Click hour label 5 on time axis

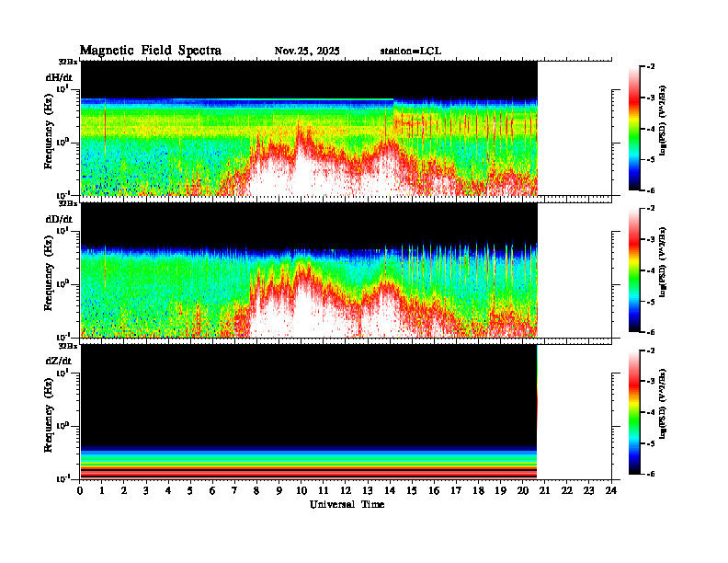pos(190,490)
